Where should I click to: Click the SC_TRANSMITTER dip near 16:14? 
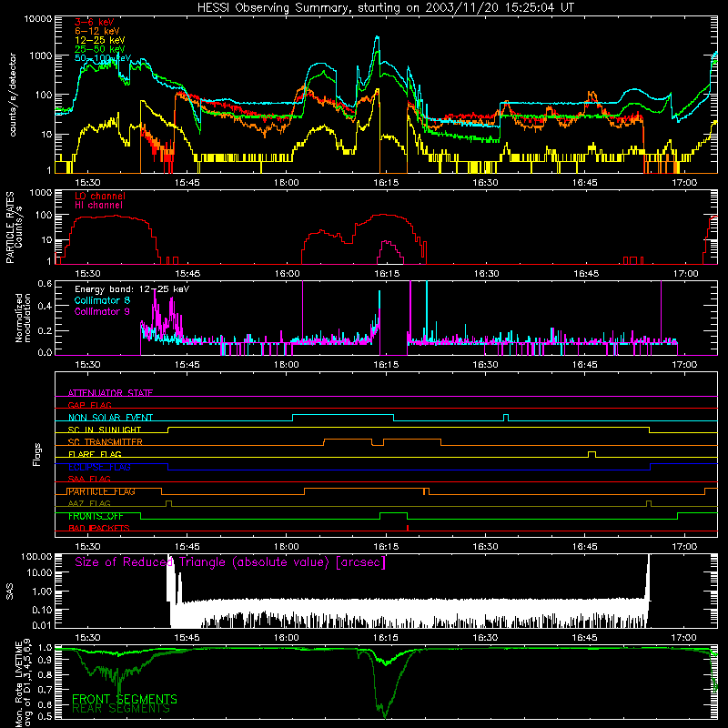tap(378, 441)
